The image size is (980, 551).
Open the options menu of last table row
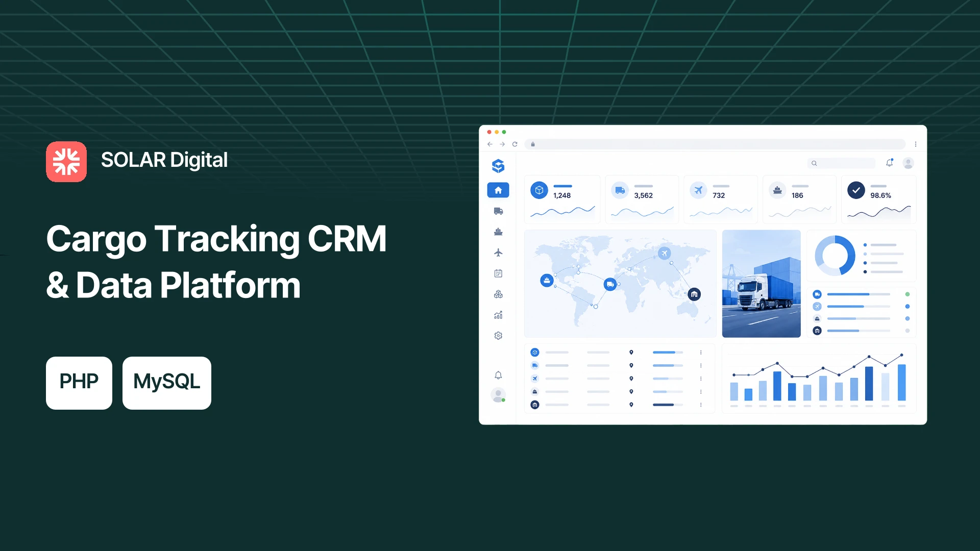pyautogui.click(x=701, y=405)
